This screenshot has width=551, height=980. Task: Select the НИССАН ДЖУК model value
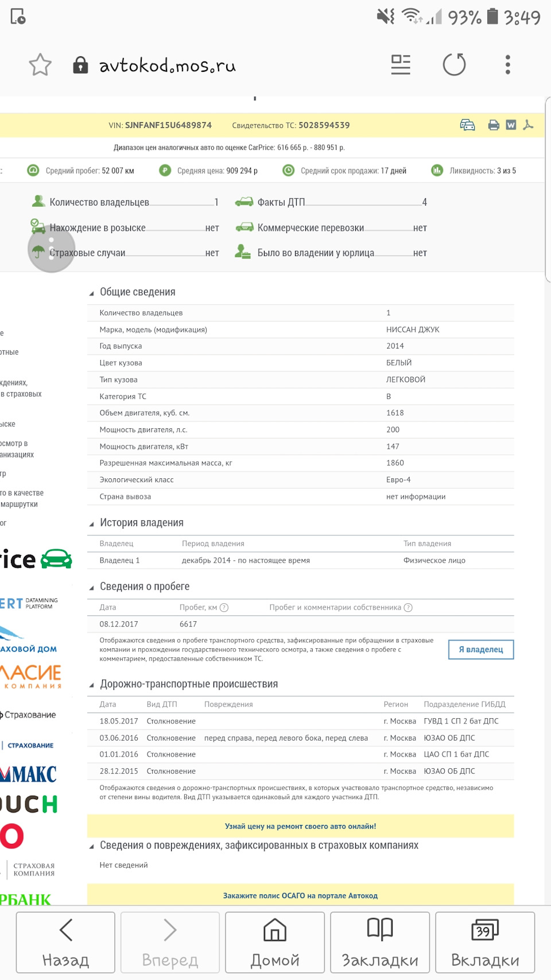pyautogui.click(x=413, y=330)
